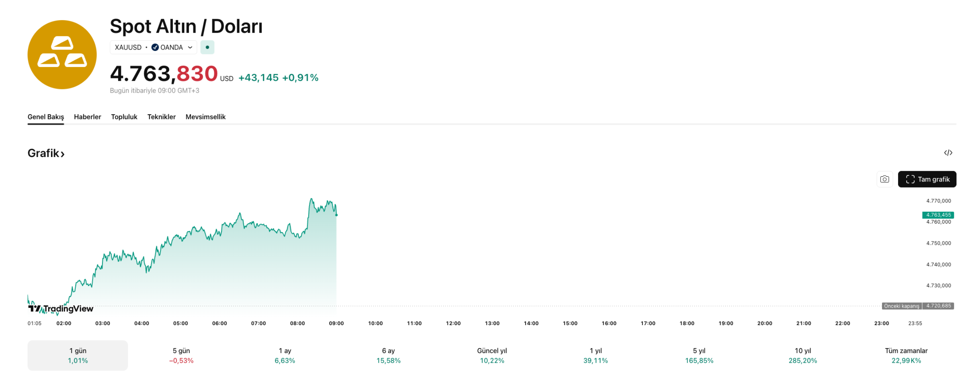980x372 pixels.
Task: Select the 1 gün time range
Action: 77,355
